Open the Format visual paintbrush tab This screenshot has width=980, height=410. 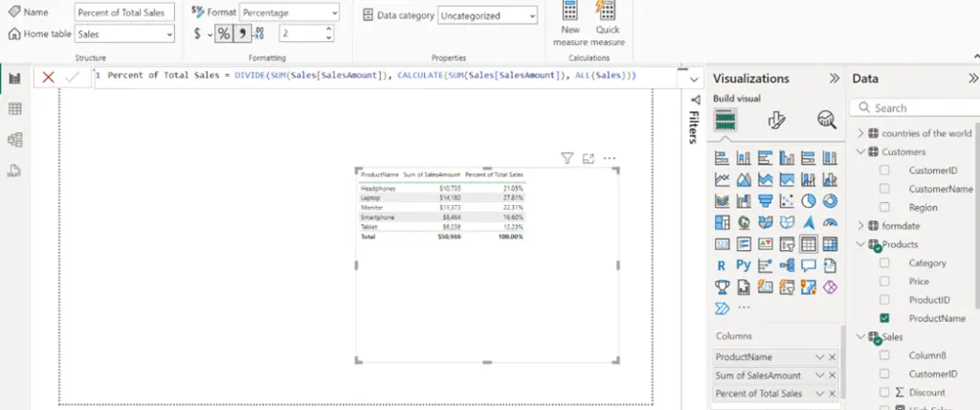tap(776, 120)
